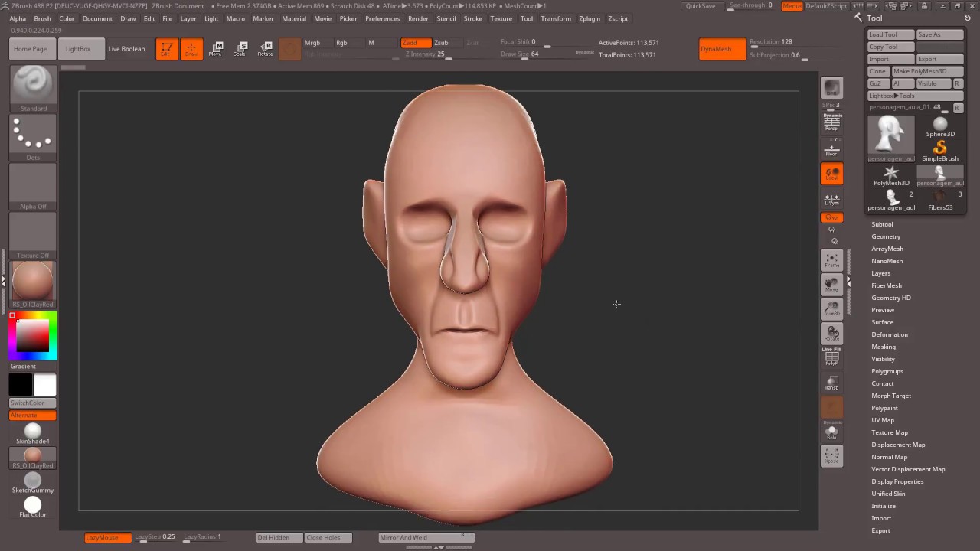Click the DynaMesh button
Screen dimensions: 980x551
coord(722,49)
